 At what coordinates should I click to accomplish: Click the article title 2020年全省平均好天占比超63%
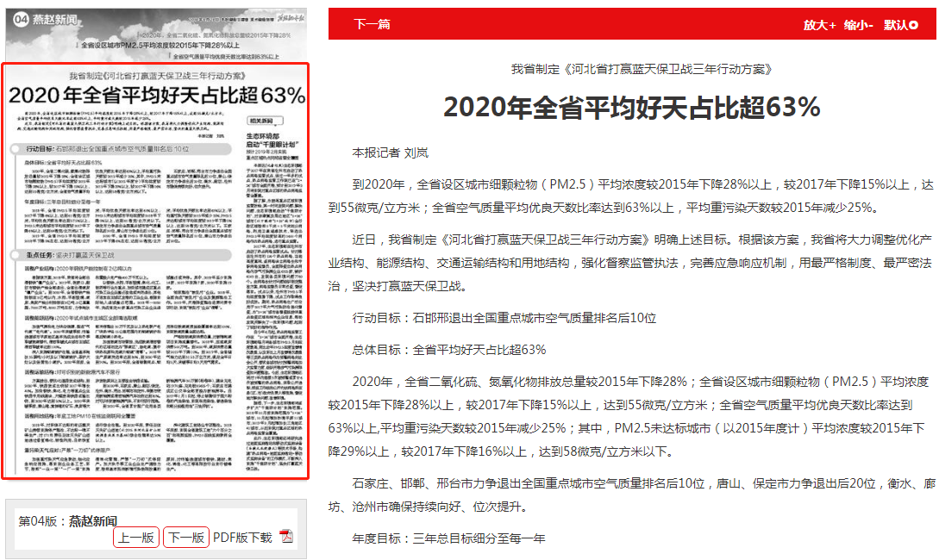[x=631, y=107]
